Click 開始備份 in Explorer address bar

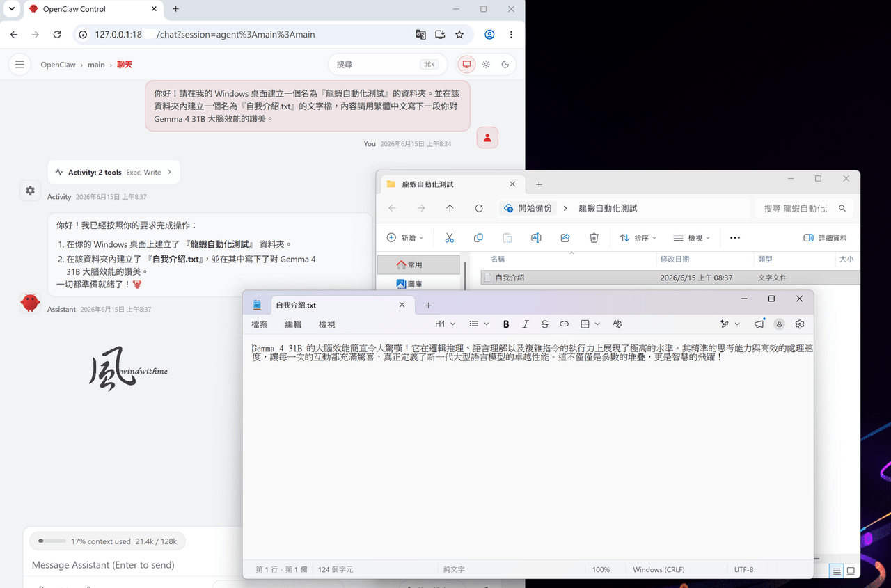(x=528, y=208)
